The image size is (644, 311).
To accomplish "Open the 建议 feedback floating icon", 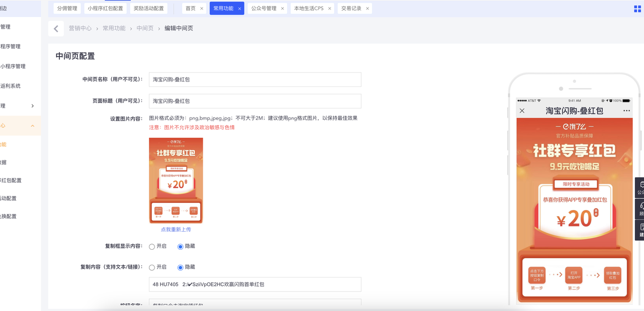I will coord(640,231).
